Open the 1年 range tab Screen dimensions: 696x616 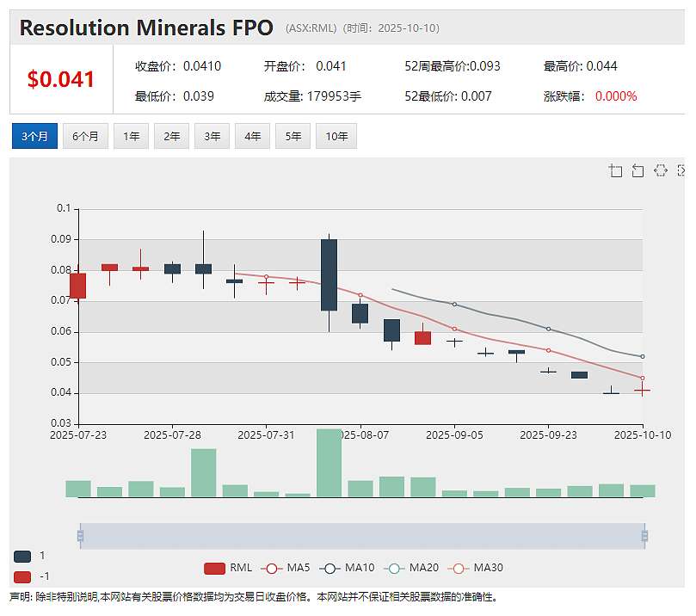[x=131, y=136]
